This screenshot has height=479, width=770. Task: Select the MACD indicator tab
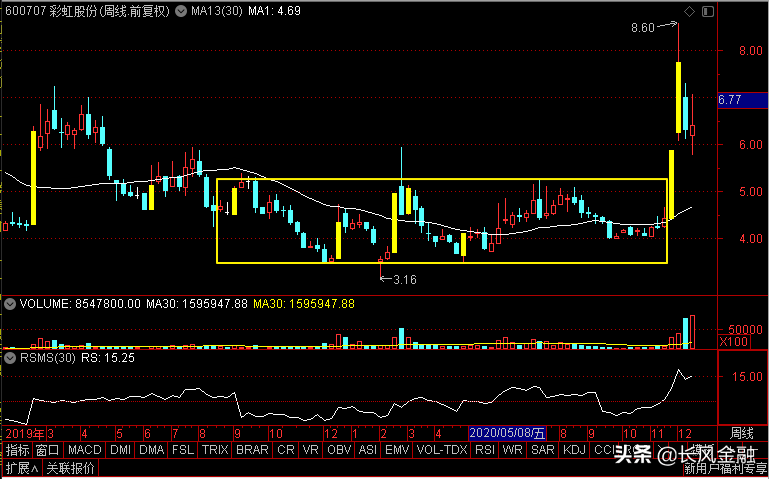click(85, 450)
